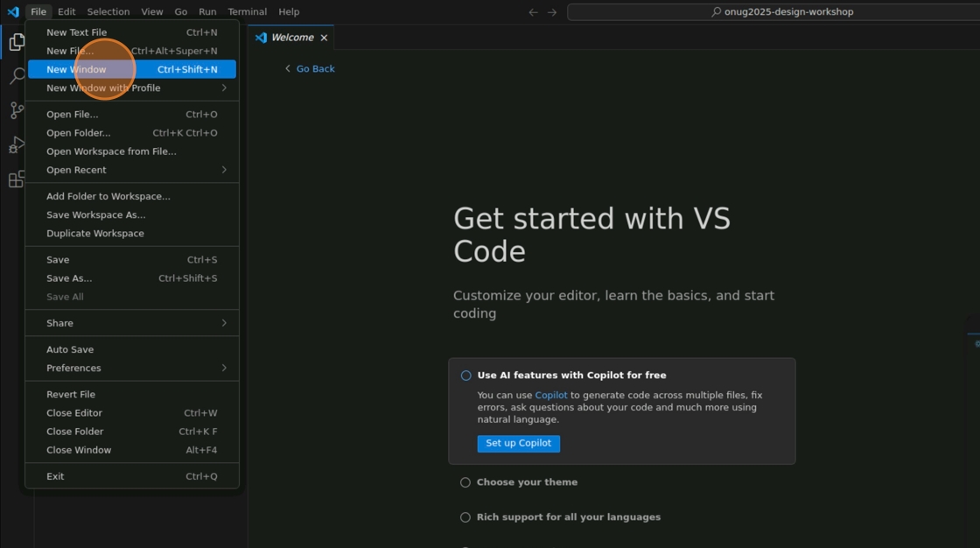The height and width of the screenshot is (548, 980).
Task: Choose Duplicate Workspace
Action: click(132, 234)
